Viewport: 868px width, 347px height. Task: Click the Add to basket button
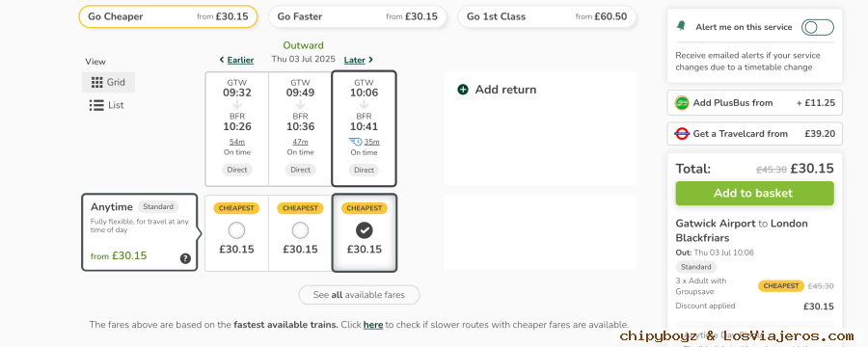(x=754, y=193)
